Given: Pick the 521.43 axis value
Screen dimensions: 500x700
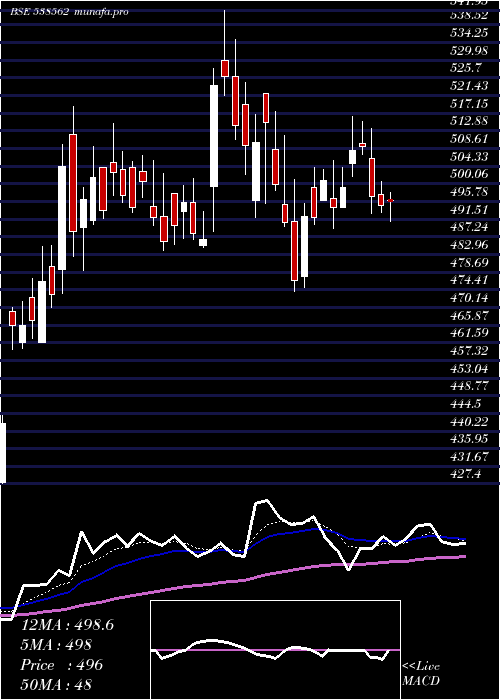Looking at the screenshot, I should pyautogui.click(x=469, y=86).
